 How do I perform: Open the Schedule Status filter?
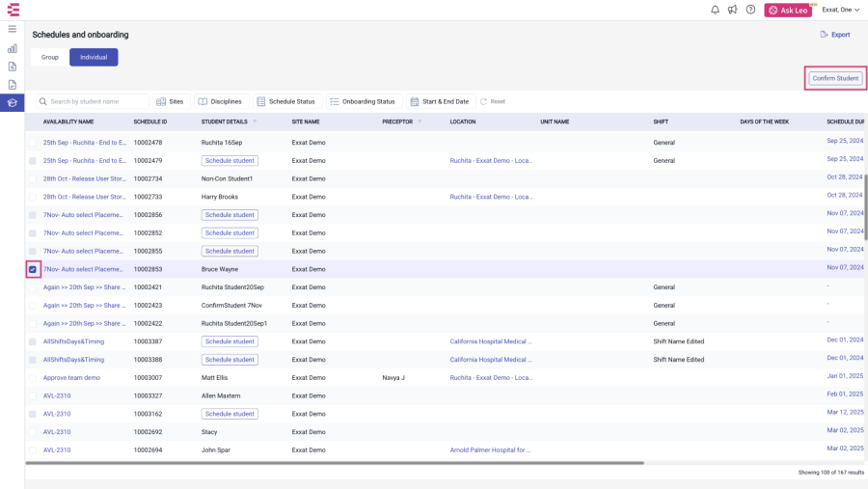pyautogui.click(x=286, y=101)
